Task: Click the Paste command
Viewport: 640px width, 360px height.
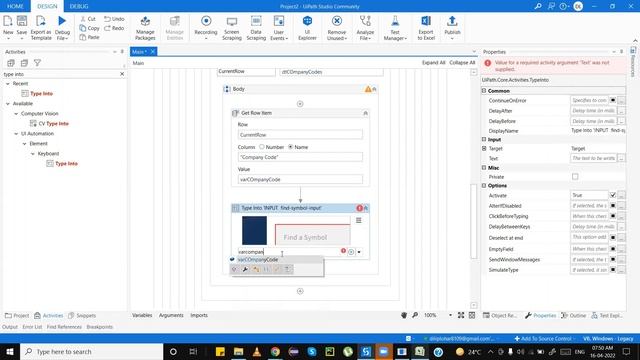Action: (x=89, y=37)
